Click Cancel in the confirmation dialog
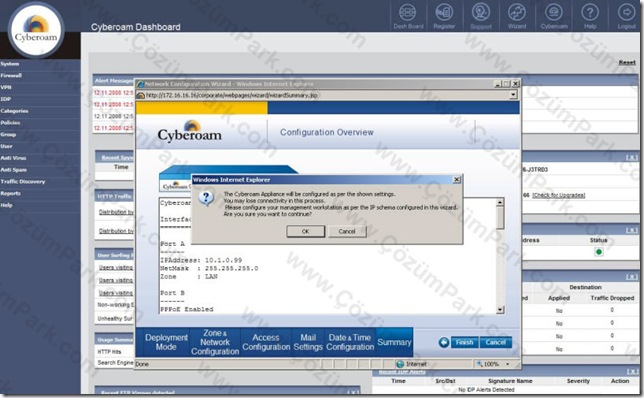The height and width of the screenshot is (398, 644). point(347,231)
